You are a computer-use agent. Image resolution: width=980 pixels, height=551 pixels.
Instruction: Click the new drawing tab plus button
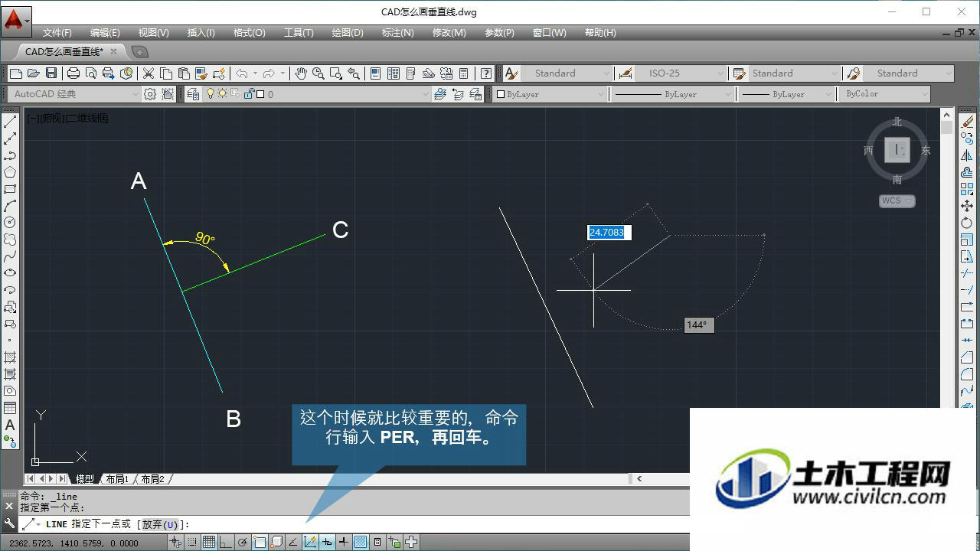(x=139, y=52)
